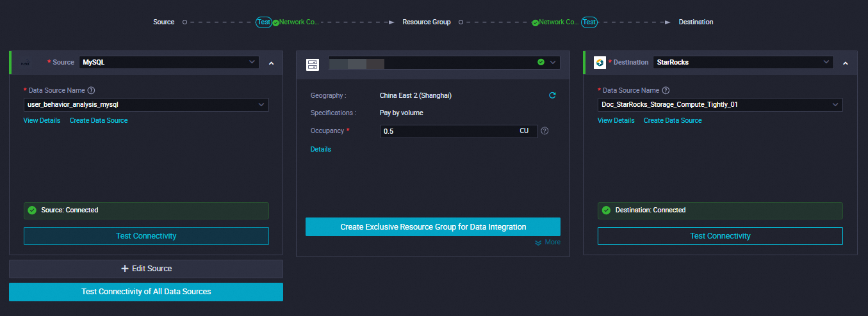The image size is (868, 316).
Task: Click Test Connectivity button in Destination panel
Action: [720, 236]
